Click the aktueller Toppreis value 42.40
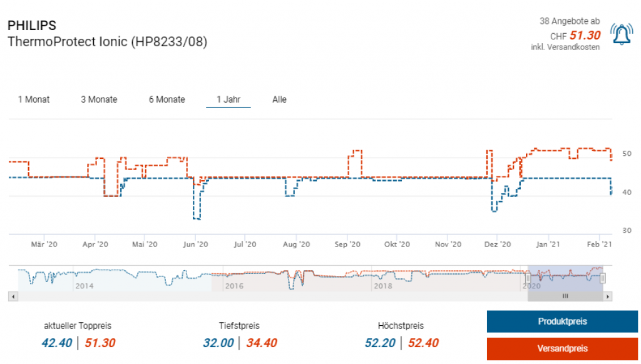The width and height of the screenshot is (641, 364). (x=57, y=343)
